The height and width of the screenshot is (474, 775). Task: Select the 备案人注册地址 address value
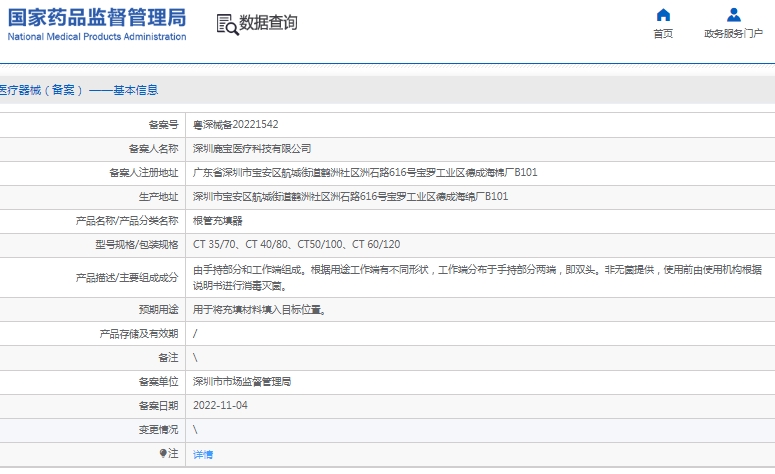click(x=365, y=172)
